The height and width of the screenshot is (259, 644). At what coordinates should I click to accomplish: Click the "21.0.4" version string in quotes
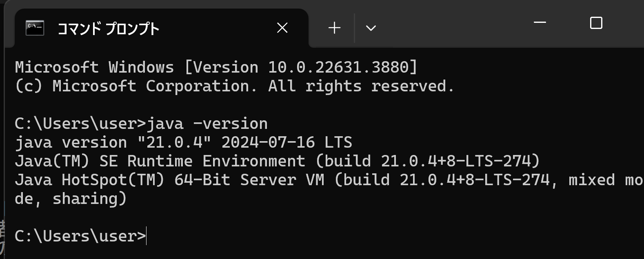click(x=174, y=142)
